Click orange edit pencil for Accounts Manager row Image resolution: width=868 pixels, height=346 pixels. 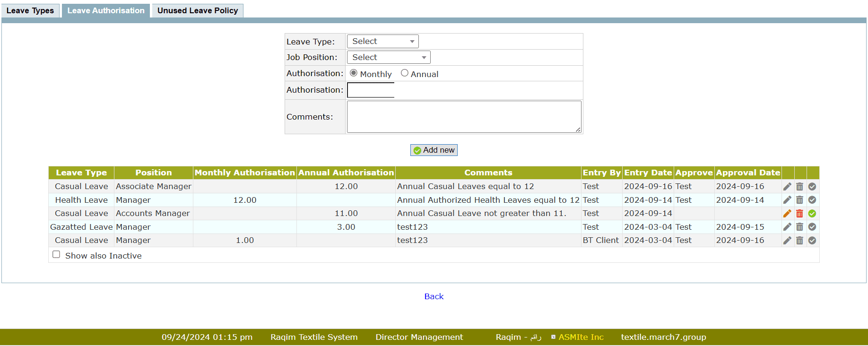pyautogui.click(x=787, y=214)
